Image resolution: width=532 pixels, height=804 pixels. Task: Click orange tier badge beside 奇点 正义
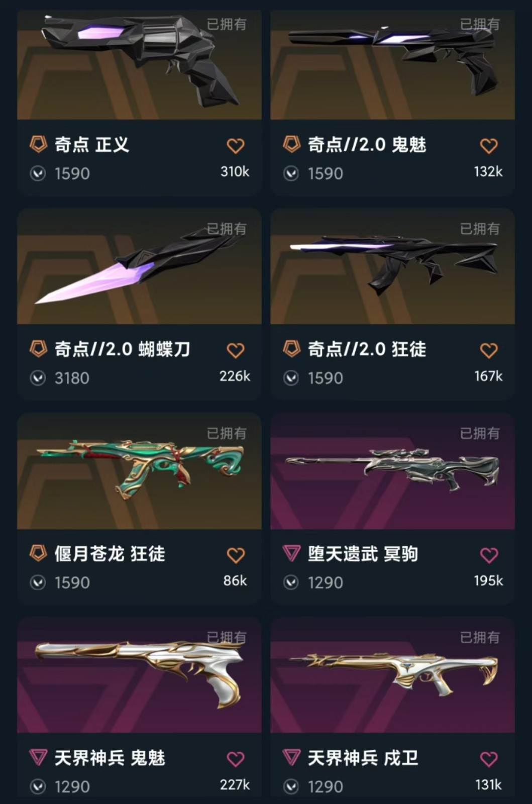pyautogui.click(x=38, y=144)
